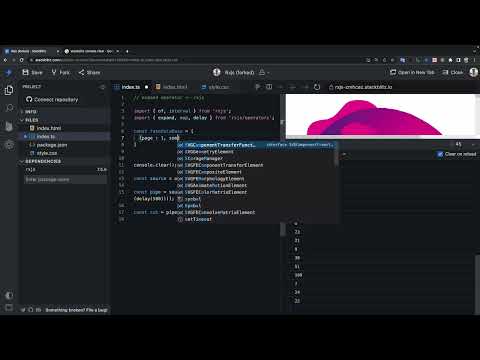Click the console panel collapse chevron
The width and height of the screenshot is (480, 360).
[473, 144]
